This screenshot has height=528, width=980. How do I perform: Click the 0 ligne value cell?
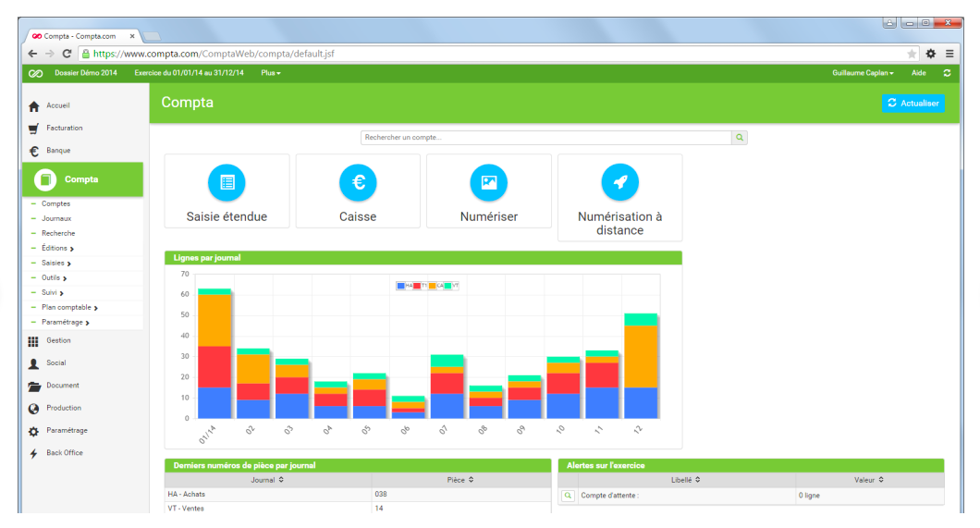click(869, 496)
